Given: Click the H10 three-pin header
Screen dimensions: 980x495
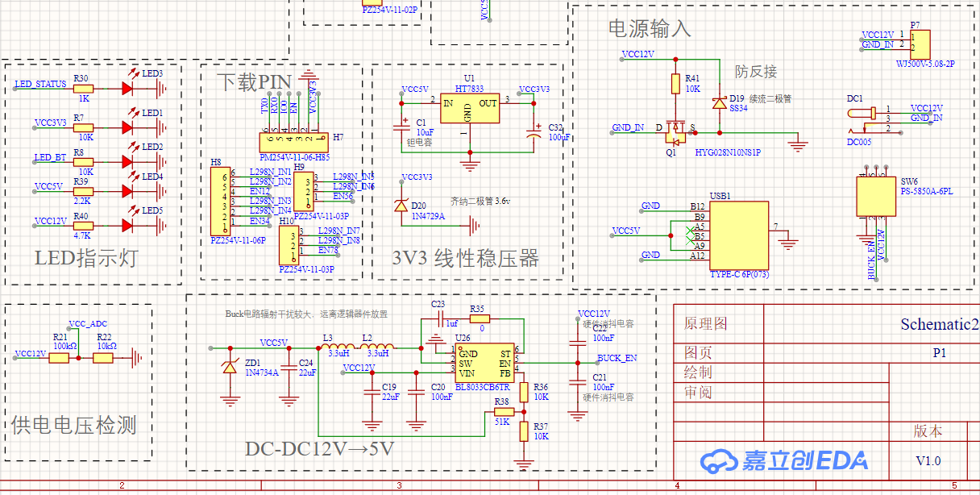Looking at the screenshot, I should pyautogui.click(x=288, y=243).
